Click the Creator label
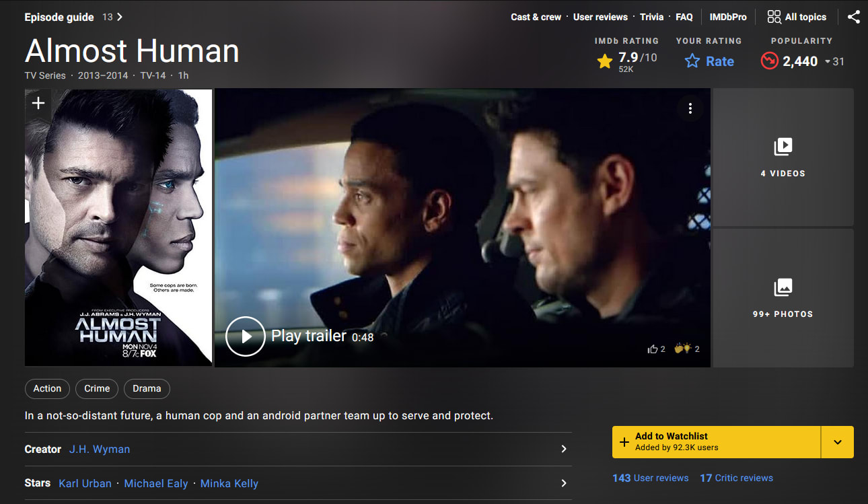 coord(43,449)
